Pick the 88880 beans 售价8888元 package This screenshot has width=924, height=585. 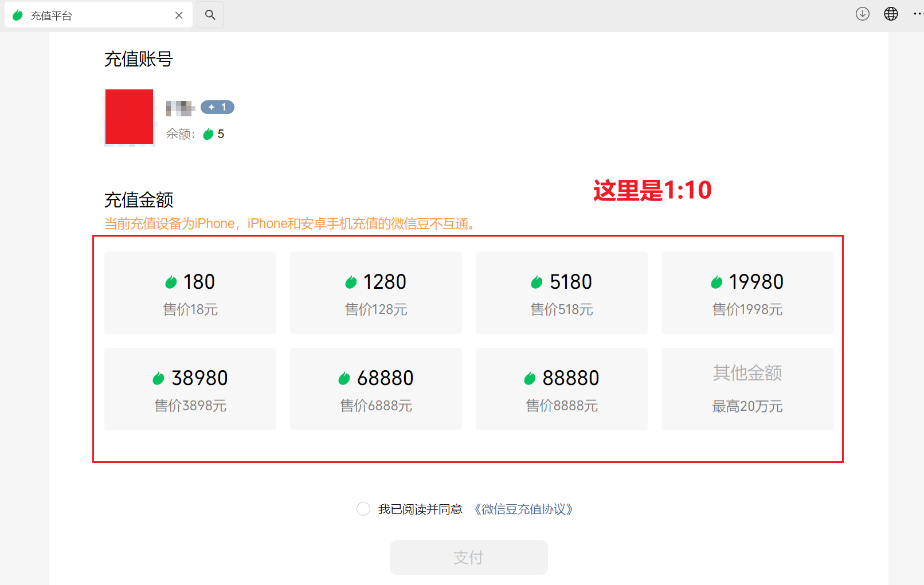562,389
